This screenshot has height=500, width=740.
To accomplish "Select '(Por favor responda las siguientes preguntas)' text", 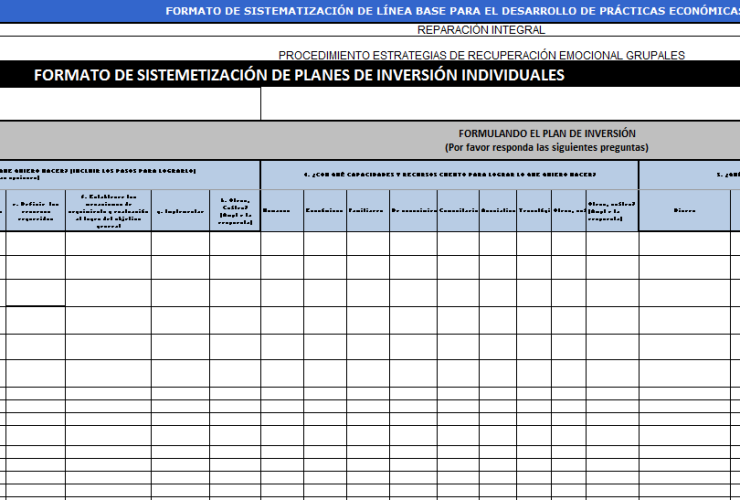I will [x=547, y=147].
